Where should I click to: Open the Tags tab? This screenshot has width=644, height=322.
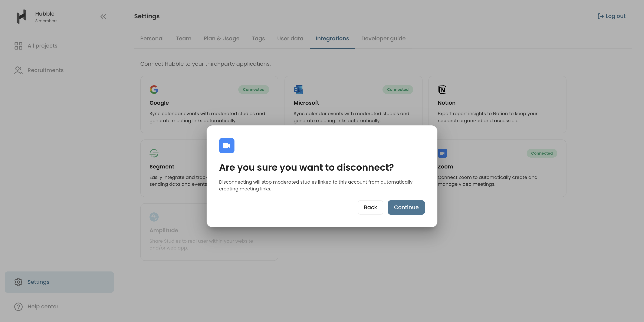point(258,38)
